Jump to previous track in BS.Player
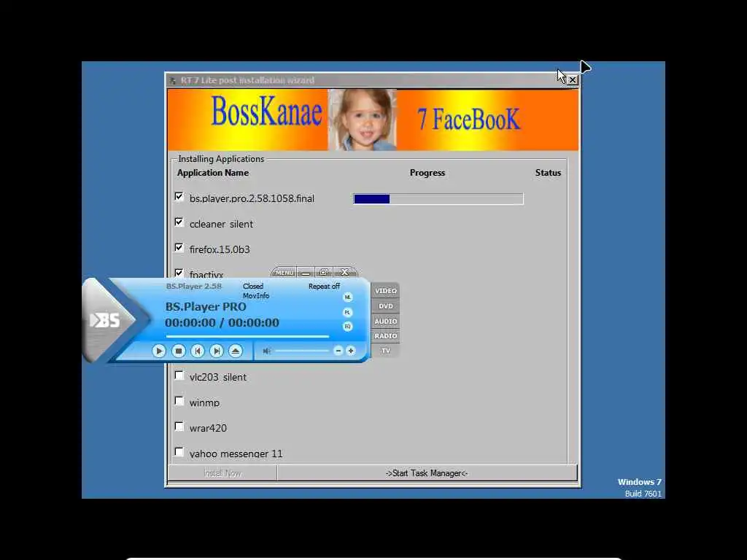The width and height of the screenshot is (747, 560). pyautogui.click(x=197, y=351)
